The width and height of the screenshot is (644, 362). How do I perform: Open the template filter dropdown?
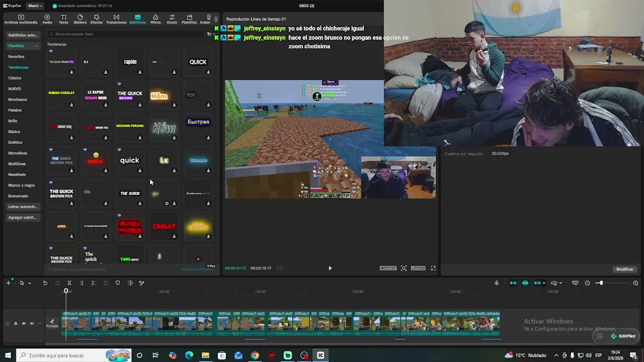210,34
